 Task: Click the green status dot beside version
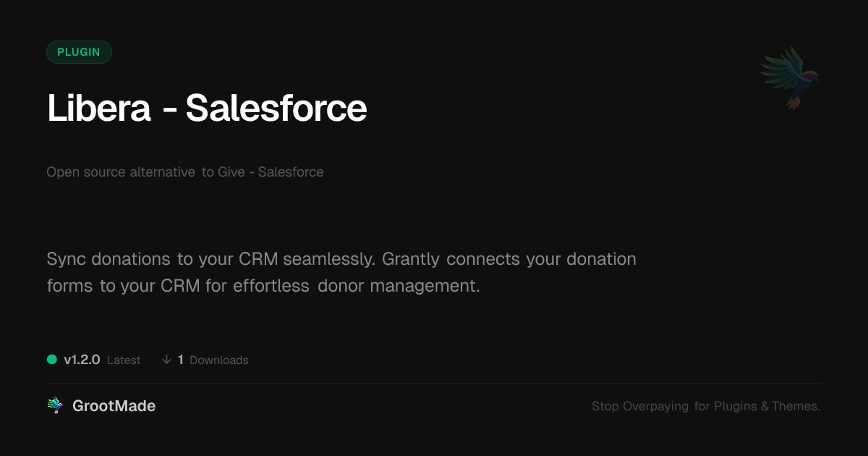pyautogui.click(x=52, y=360)
